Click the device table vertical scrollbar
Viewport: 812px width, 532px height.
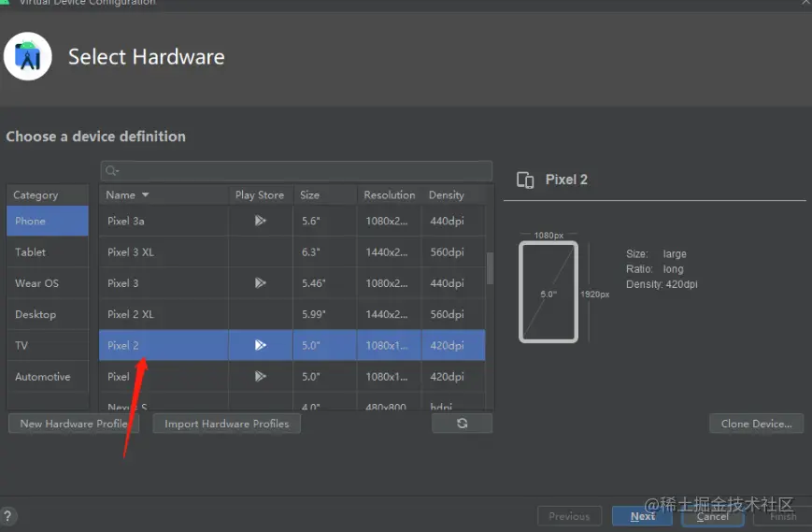pyautogui.click(x=490, y=268)
